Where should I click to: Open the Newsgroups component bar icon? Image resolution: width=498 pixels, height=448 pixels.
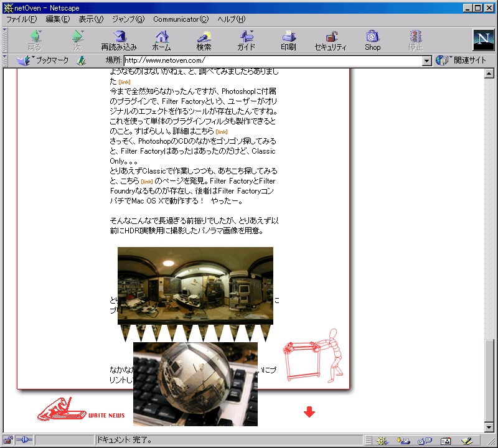(x=425, y=441)
